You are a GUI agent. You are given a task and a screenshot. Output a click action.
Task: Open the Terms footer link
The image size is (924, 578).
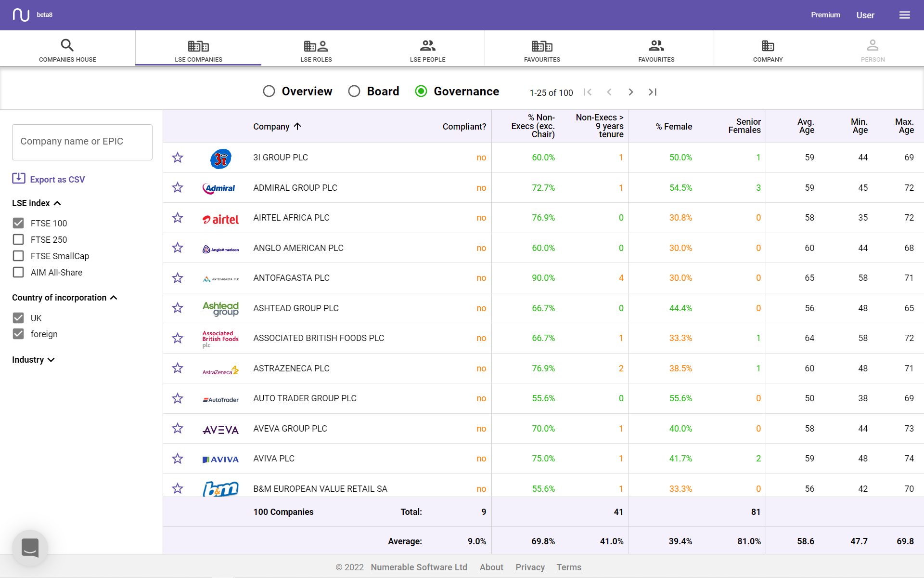click(569, 567)
